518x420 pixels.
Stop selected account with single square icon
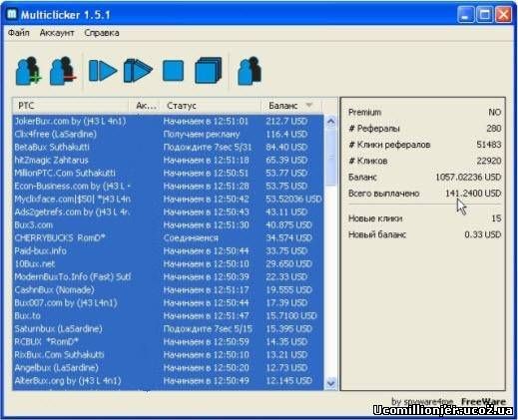point(173,71)
